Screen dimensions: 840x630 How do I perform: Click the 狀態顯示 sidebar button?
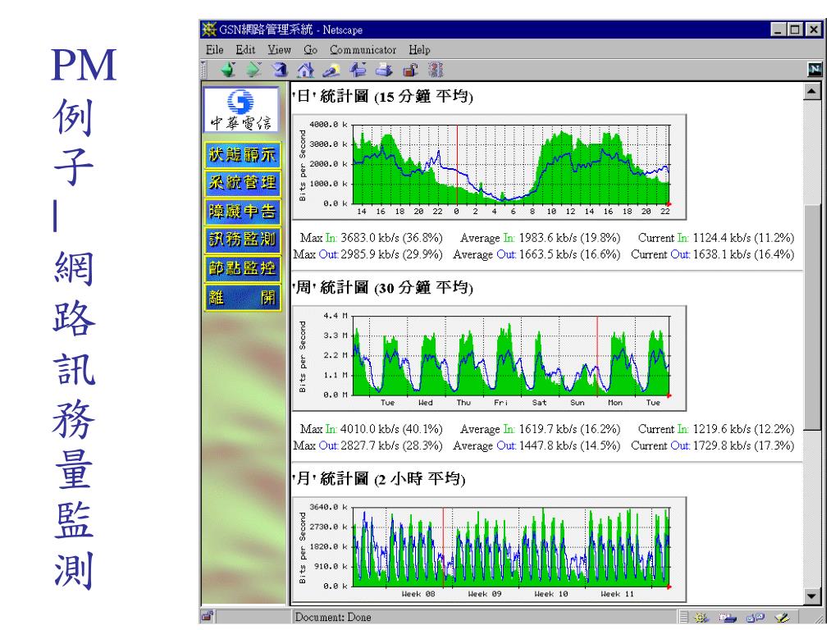click(242, 155)
